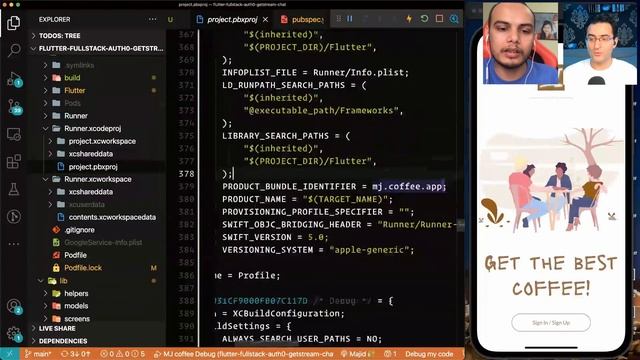
Task: Expand the build folder
Action: 72,78
